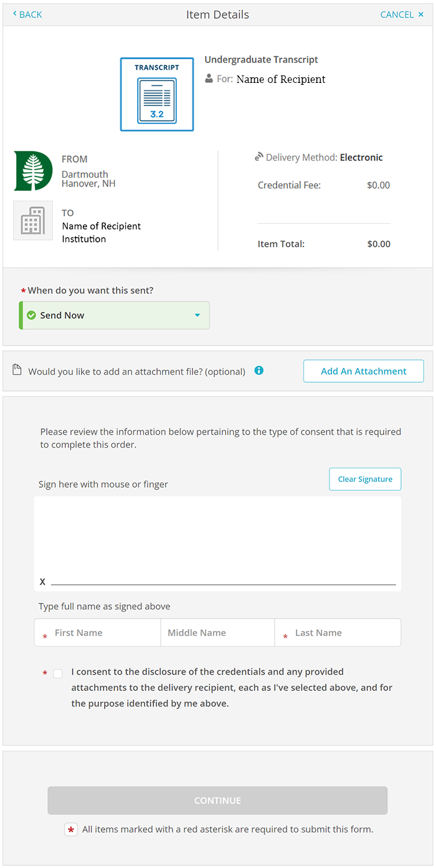Click the transcript document icon
The height and width of the screenshot is (868, 436).
[157, 94]
